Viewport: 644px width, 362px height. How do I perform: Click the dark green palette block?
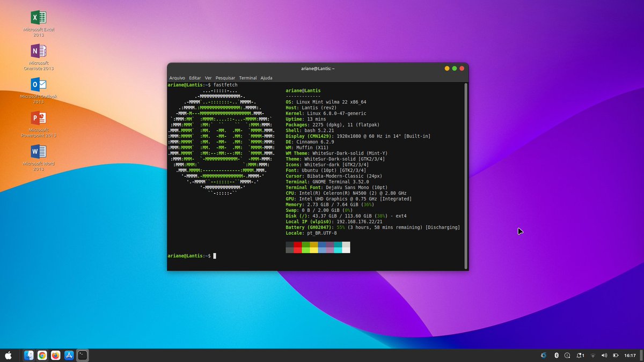pos(306,245)
